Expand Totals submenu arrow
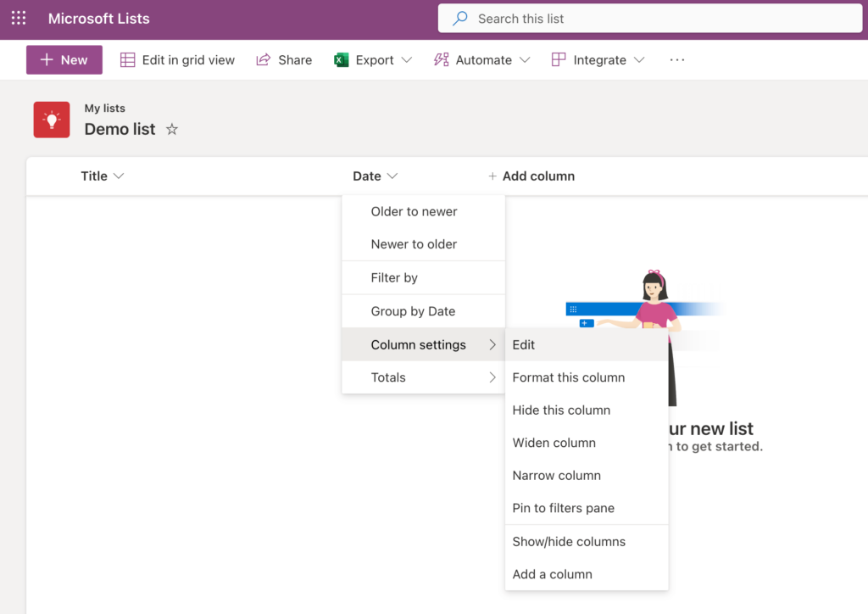This screenshot has height=614, width=868. click(x=492, y=377)
